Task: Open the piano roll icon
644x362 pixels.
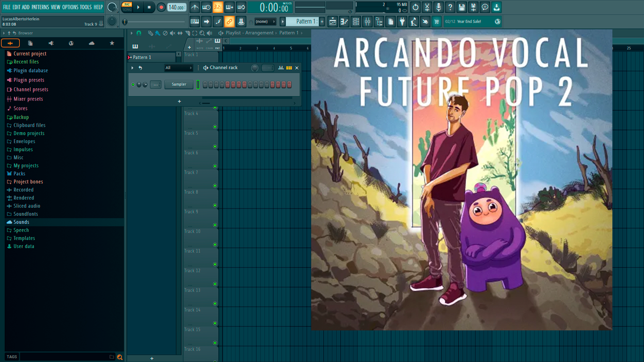Action: [344, 22]
